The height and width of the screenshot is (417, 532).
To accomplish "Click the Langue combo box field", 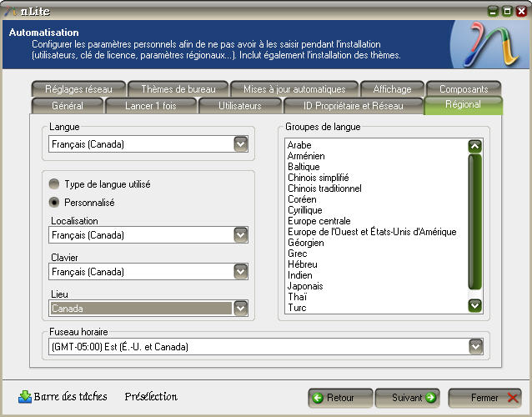I will click(148, 143).
